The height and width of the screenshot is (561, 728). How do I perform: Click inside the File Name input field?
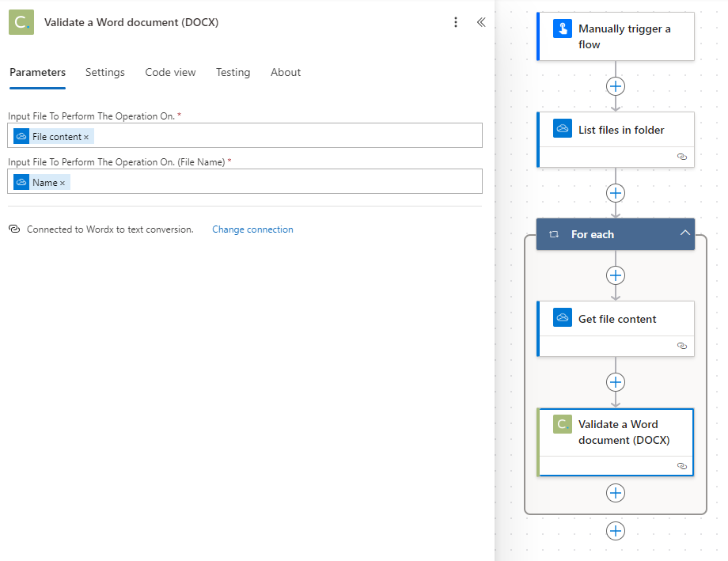click(245, 181)
